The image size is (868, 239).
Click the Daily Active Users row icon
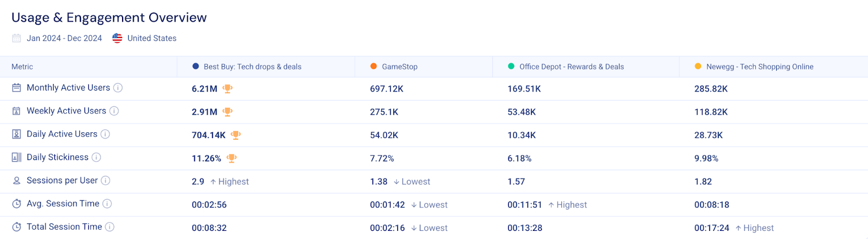coord(17,134)
